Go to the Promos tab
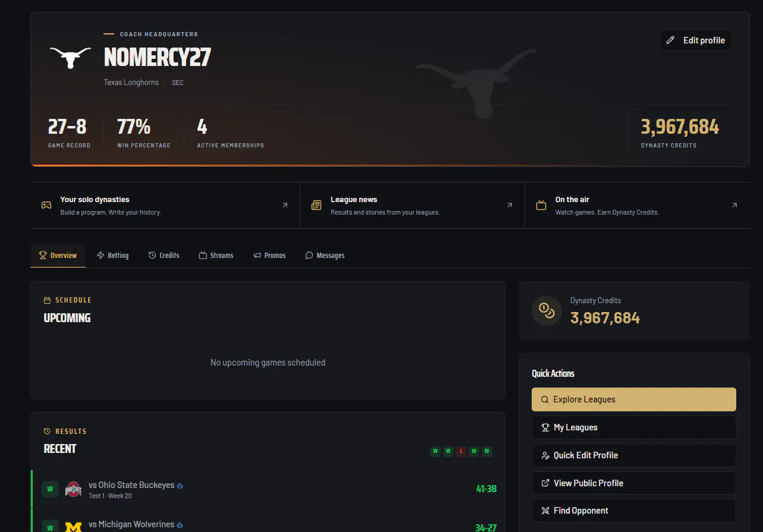 click(x=269, y=256)
